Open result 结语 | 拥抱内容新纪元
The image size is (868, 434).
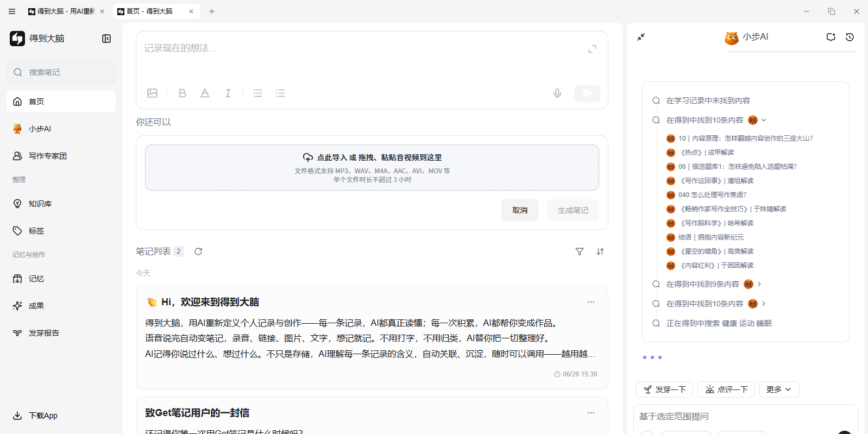(x=705, y=237)
